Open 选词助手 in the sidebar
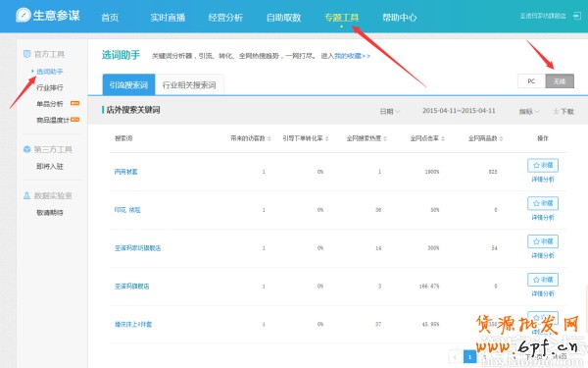Viewport: 588px width, 368px height. 50,72
